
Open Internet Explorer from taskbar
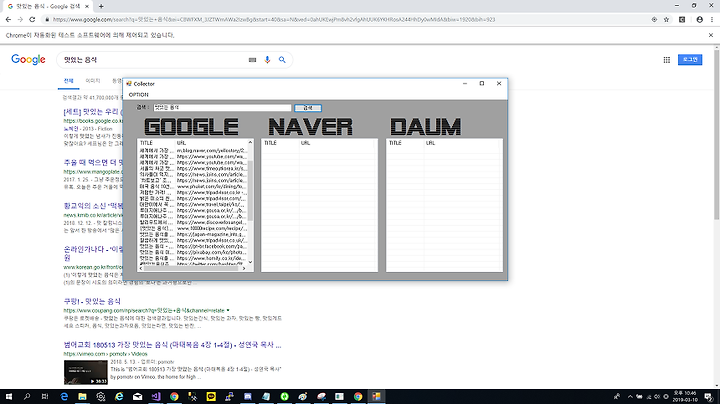point(119,397)
